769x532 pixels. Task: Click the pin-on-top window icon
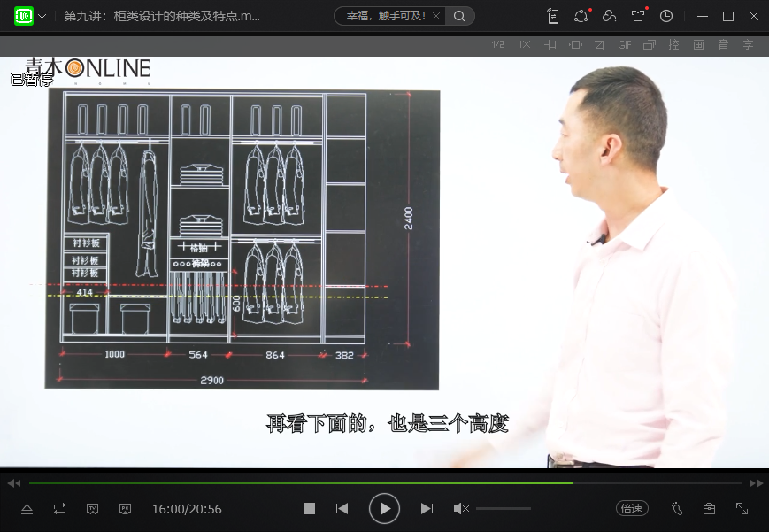point(550,44)
